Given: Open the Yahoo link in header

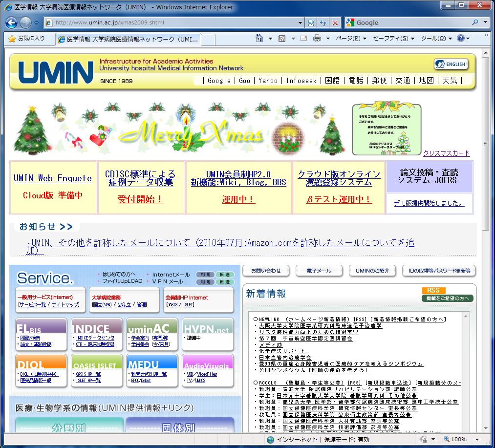Looking at the screenshot, I should click(268, 81).
